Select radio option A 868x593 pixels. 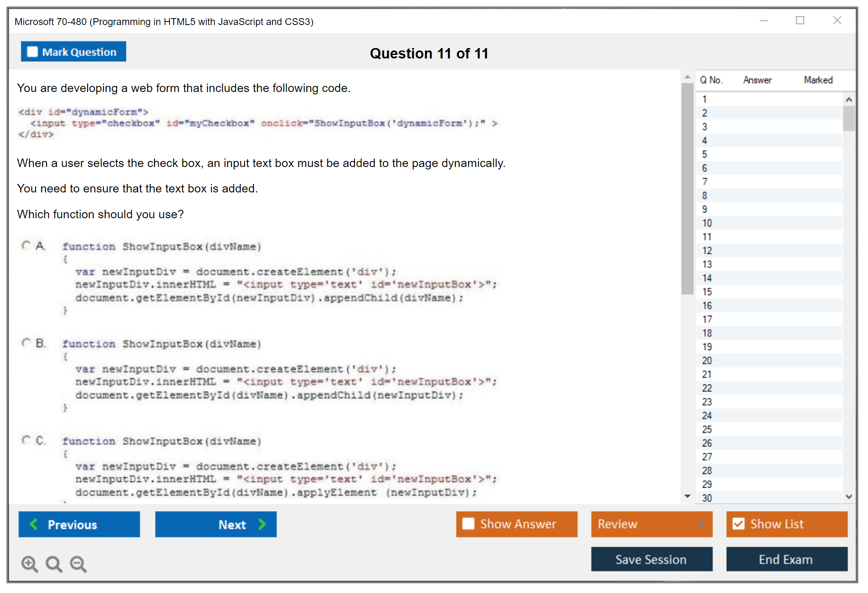point(26,245)
